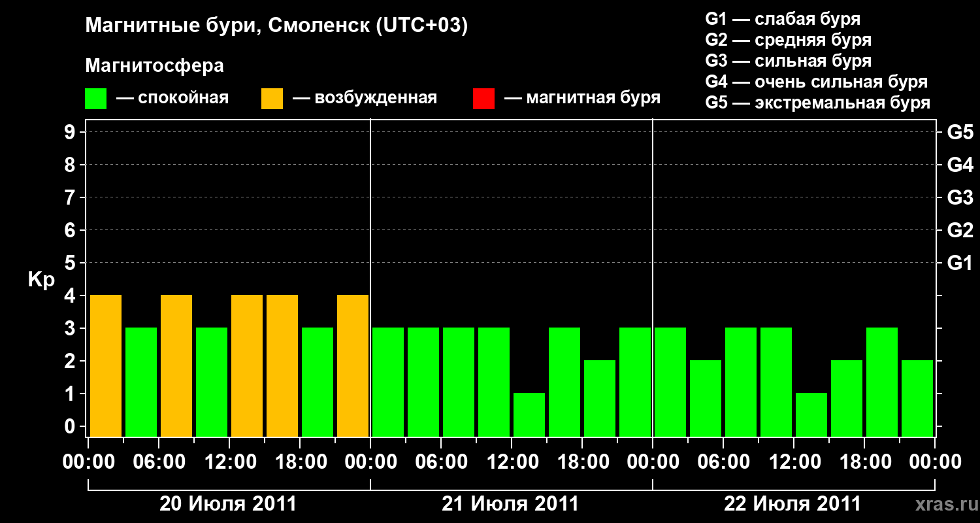Click the Kp 2 bar on 21 Июля
This screenshot has height=523, width=980.
pyautogui.click(x=600, y=398)
